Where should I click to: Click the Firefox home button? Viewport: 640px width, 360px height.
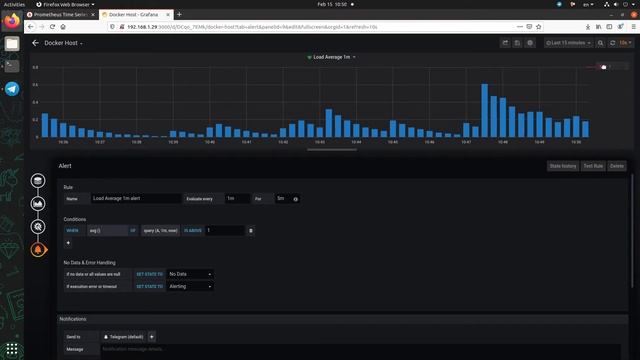[63, 27]
